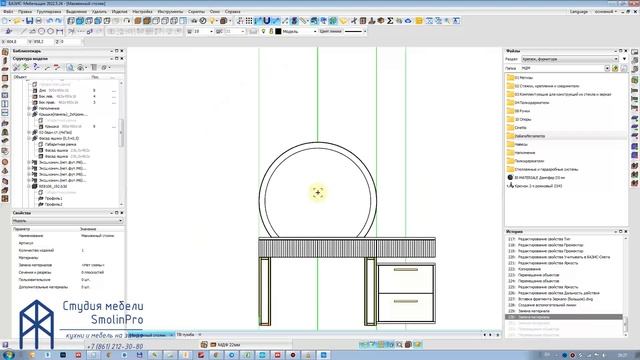The image size is (640, 360).
Task: Click the top icon in right vertical toolbar
Action: pos(635,52)
